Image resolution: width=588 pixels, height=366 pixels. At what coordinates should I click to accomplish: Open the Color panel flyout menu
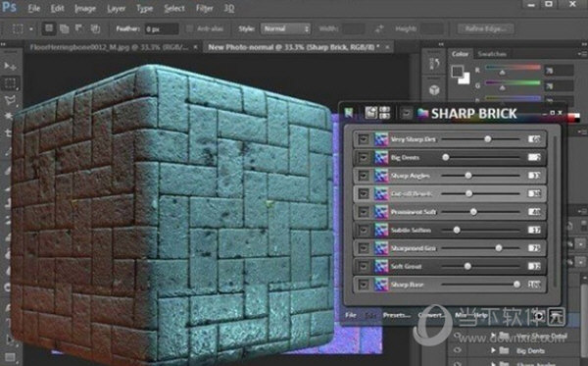pyautogui.click(x=582, y=54)
